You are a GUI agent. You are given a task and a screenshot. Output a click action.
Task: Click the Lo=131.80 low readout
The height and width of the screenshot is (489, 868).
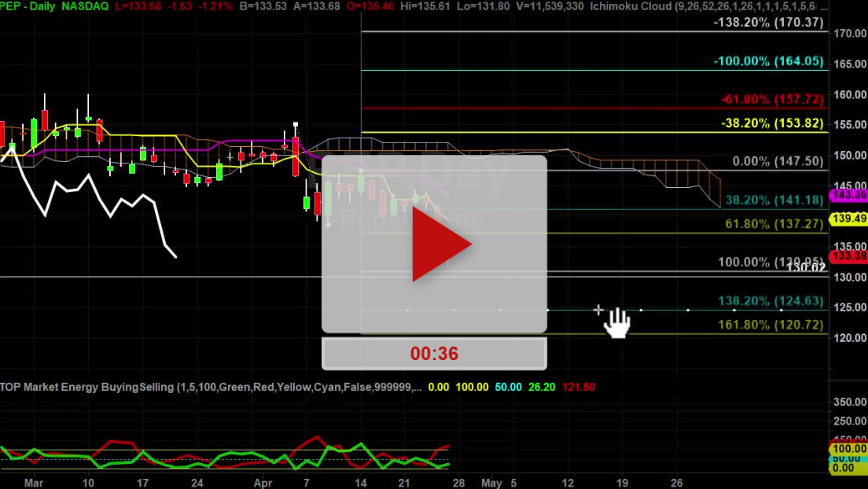[x=485, y=6]
